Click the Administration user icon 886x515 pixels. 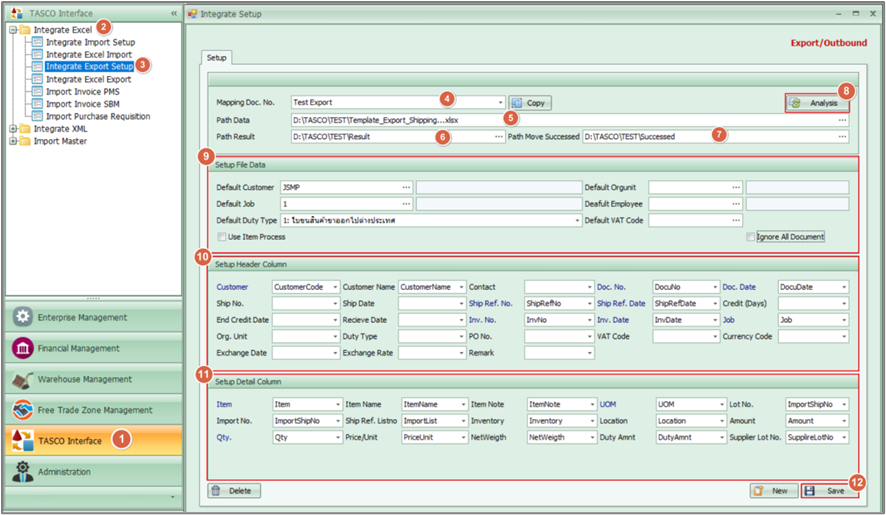22,472
